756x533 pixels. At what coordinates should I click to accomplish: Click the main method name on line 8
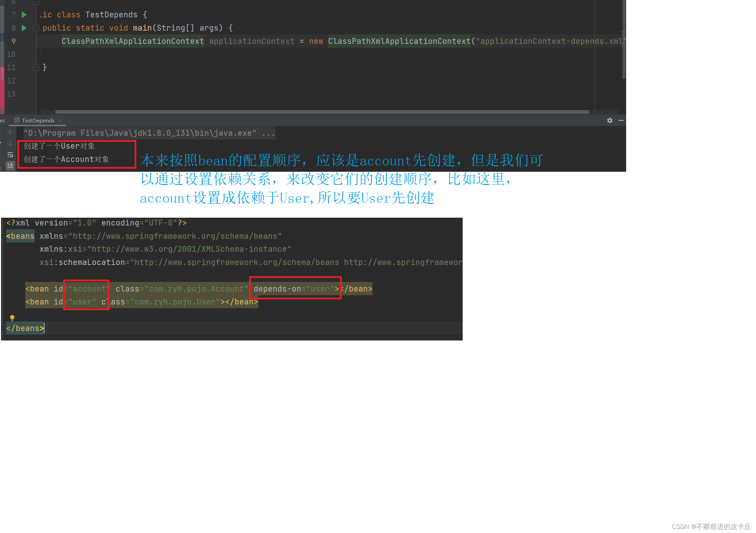[x=142, y=28]
